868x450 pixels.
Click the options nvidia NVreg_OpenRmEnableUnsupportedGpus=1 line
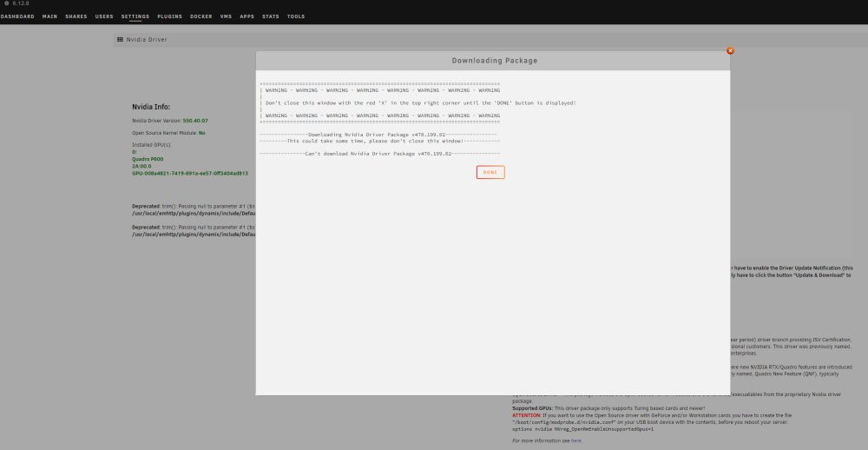click(x=583, y=429)
